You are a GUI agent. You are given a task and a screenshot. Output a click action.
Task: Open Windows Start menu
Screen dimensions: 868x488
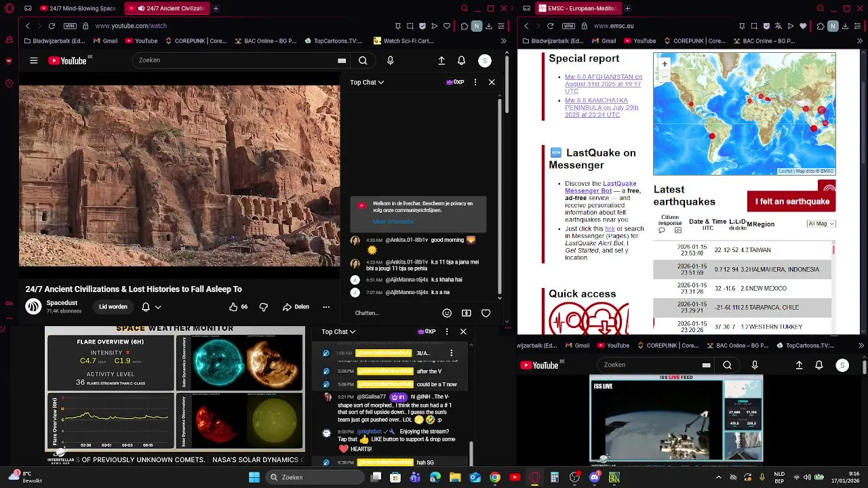[x=254, y=477]
